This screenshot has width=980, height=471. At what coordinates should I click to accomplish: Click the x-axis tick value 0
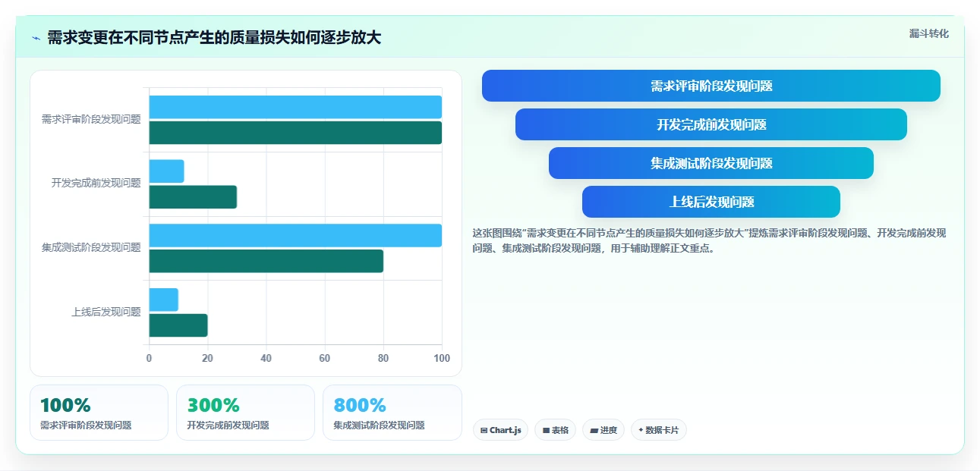(149, 358)
